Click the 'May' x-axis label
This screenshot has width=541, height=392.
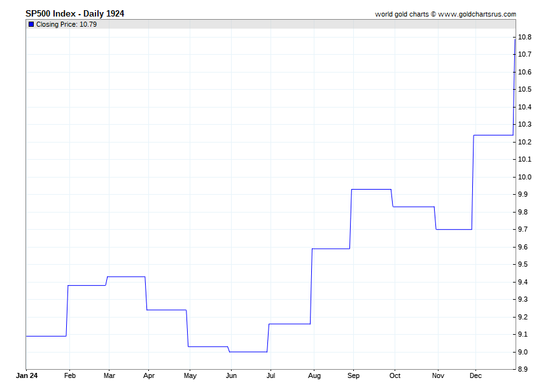click(190, 376)
